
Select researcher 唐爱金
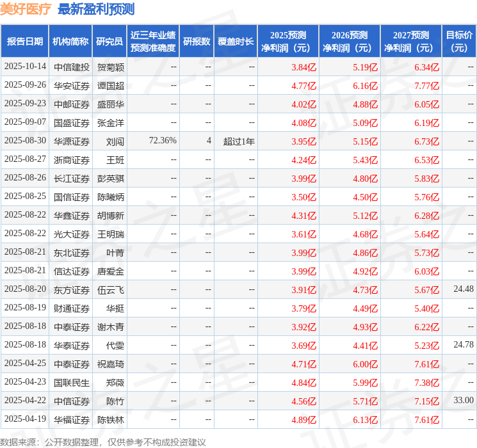click(111, 271)
